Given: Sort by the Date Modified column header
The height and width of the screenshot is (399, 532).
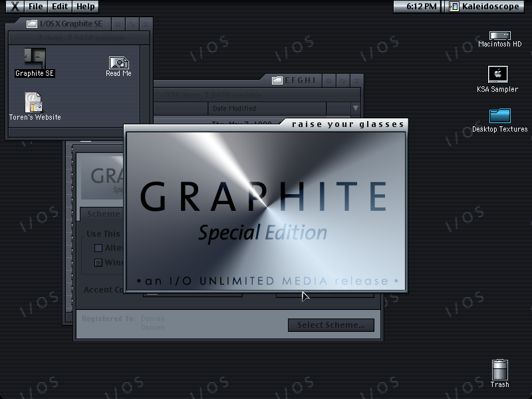Looking at the screenshot, I should (267, 108).
